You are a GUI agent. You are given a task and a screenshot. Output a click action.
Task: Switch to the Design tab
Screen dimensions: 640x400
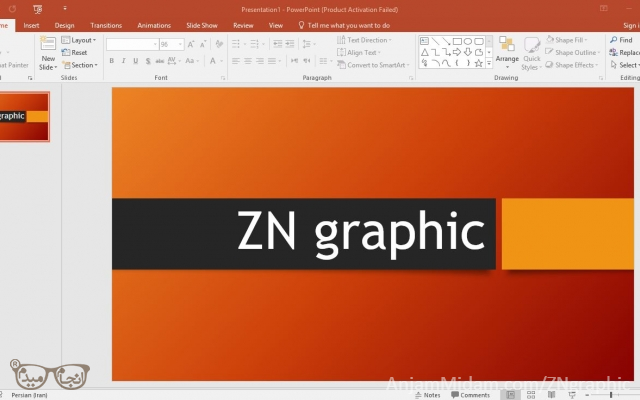[x=64, y=25]
